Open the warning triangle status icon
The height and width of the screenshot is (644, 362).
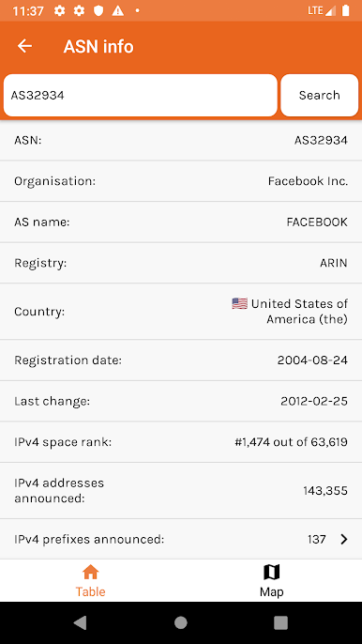(x=118, y=10)
